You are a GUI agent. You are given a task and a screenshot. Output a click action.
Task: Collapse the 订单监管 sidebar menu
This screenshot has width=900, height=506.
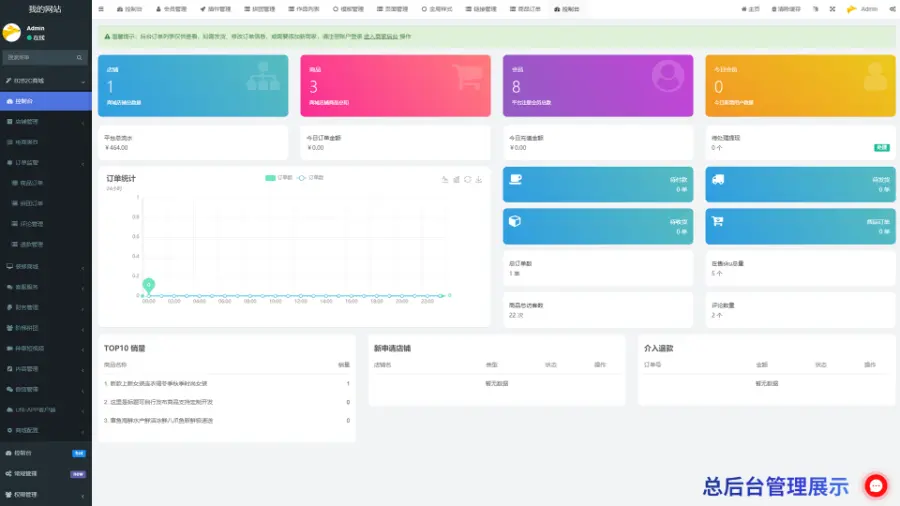pyautogui.click(x=45, y=162)
